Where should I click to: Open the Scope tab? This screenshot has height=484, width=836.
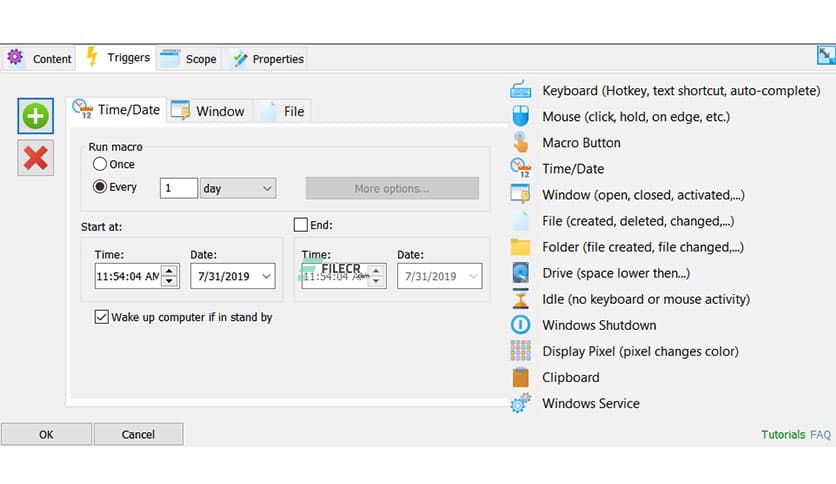tap(189, 58)
